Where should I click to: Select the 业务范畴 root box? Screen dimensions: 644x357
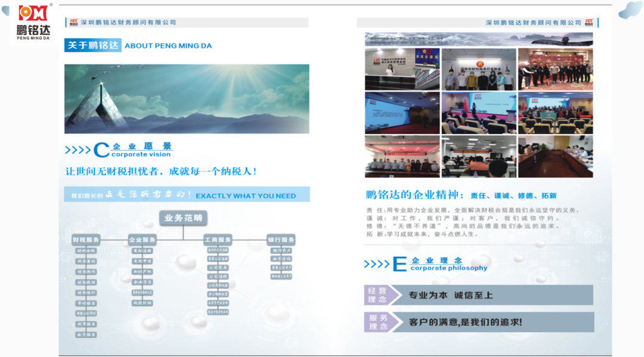[x=183, y=218]
